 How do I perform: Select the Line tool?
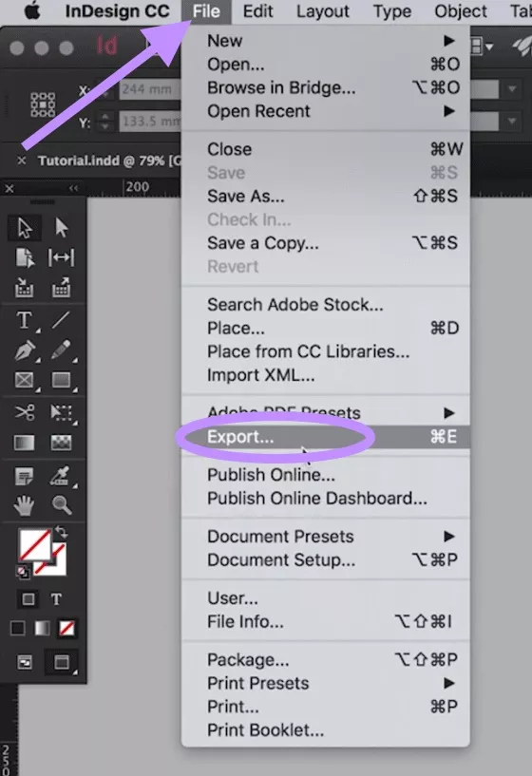pos(61,320)
